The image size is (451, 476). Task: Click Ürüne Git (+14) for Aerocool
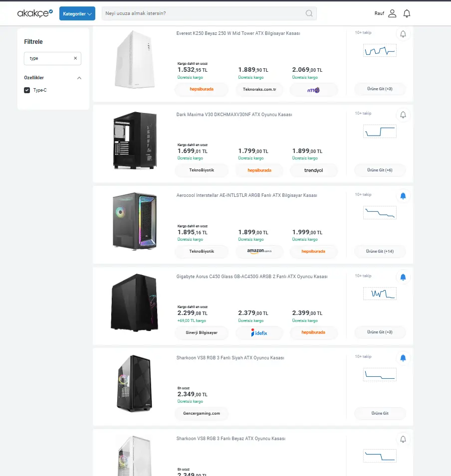point(380,251)
